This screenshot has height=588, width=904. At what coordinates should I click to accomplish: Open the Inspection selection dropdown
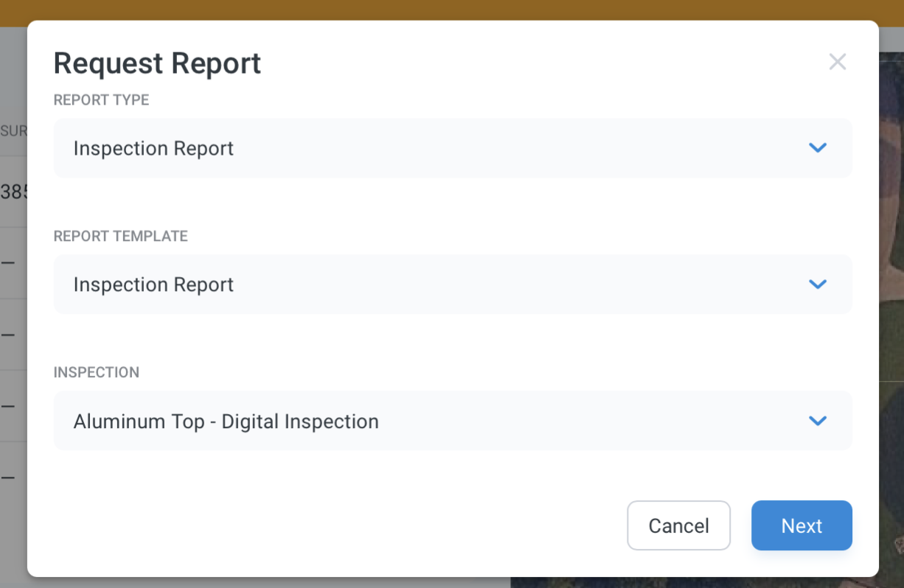(x=452, y=421)
